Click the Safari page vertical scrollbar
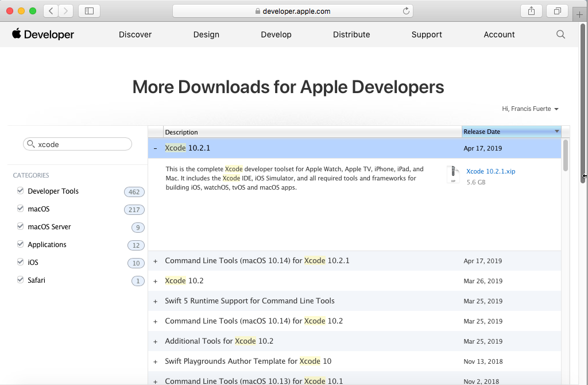Image resolution: width=588 pixels, height=385 pixels. point(583,103)
